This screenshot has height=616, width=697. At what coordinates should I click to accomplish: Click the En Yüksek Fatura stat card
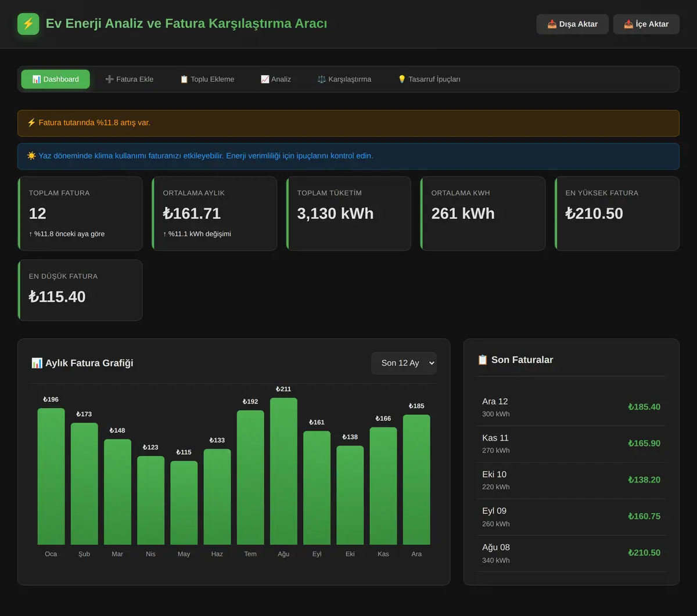(617, 214)
